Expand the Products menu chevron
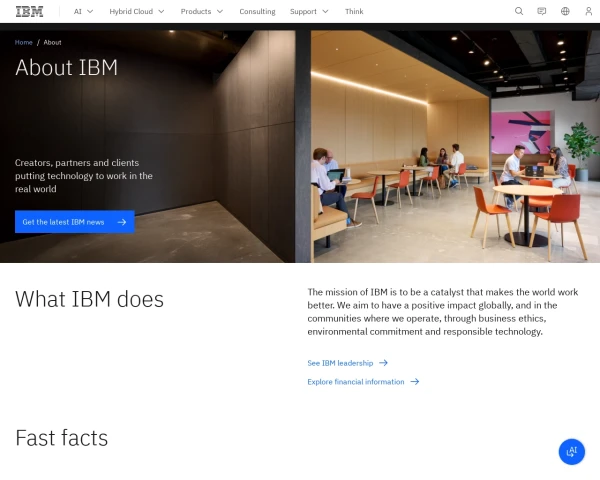This screenshot has height=480, width=600. pos(220,11)
